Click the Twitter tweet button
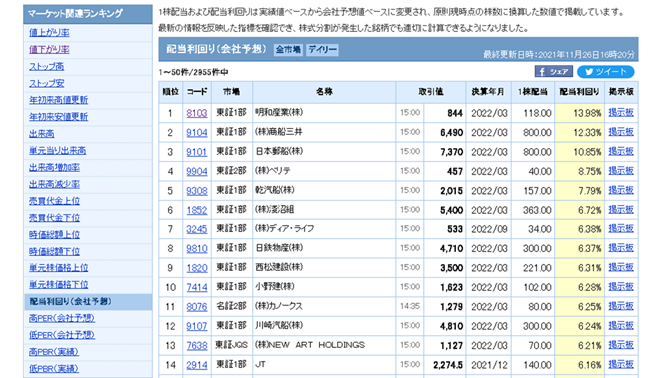672x378 pixels. 606,72
